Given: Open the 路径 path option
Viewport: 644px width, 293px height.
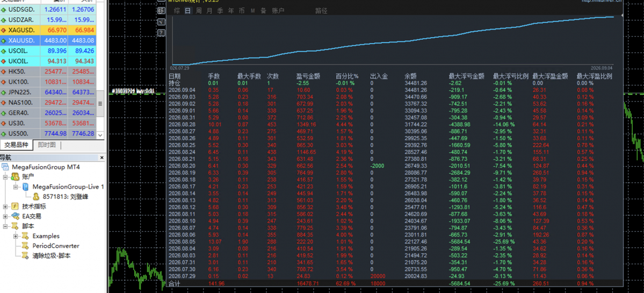Looking at the screenshot, I should tap(321, 11).
